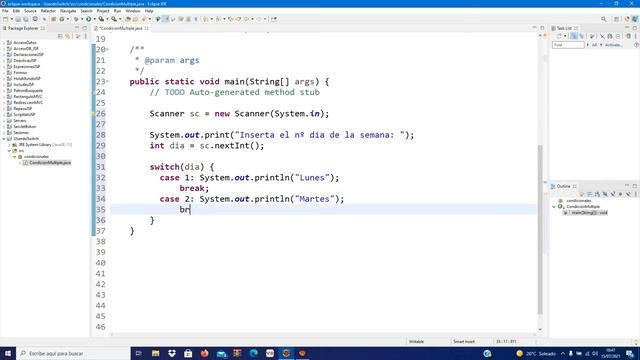Select CondicionMultiple.java in Package Explorer
The height and width of the screenshot is (360, 640).
point(50,163)
